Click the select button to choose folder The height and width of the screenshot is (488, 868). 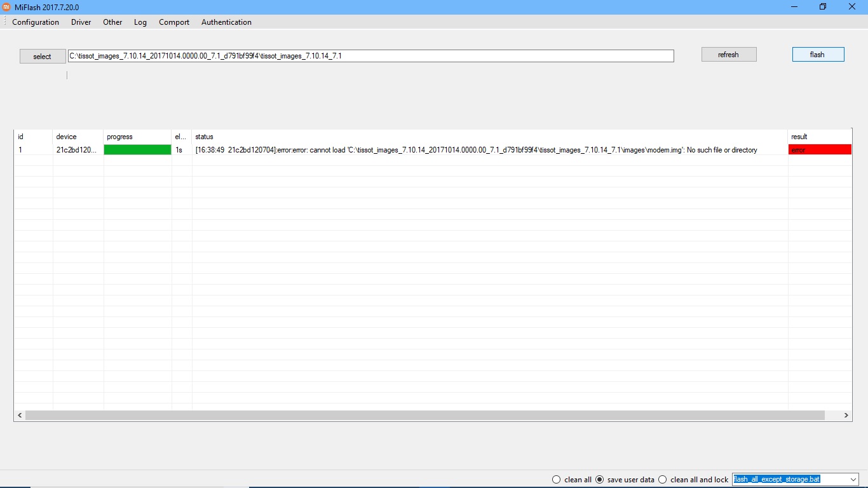[43, 57]
